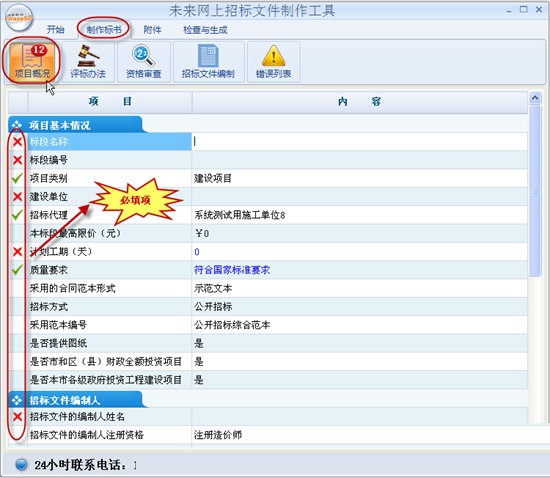Click the blue phone status icon
The width and height of the screenshot is (550, 478).
click(x=22, y=465)
